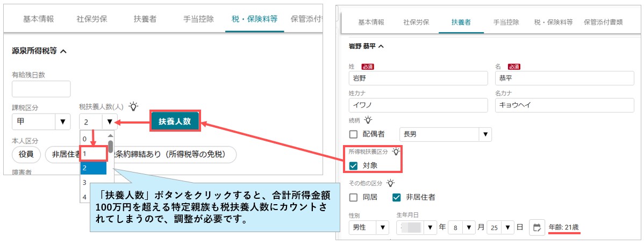Check the 同居 checkbox

[353, 197]
